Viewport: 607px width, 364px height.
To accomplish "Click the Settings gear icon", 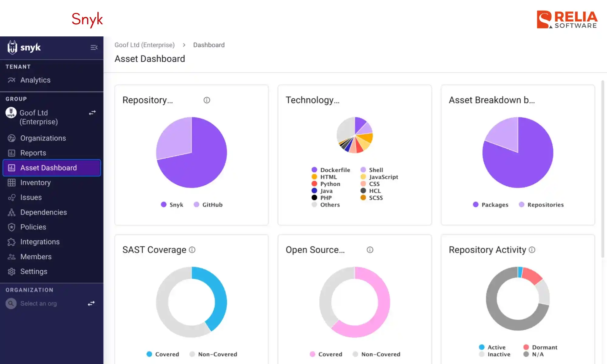I will [12, 271].
